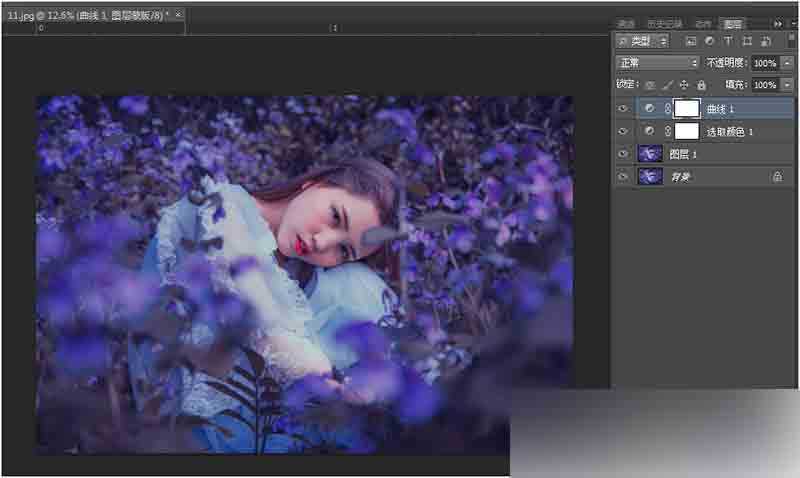The width and height of the screenshot is (800, 478).
Task: Open the 正常 blend mode dropdown
Action: pos(657,63)
